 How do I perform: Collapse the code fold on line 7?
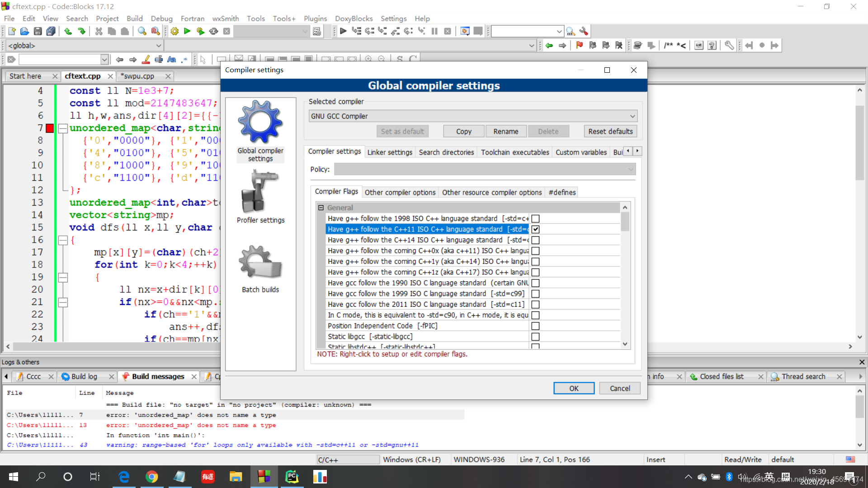coord(63,128)
